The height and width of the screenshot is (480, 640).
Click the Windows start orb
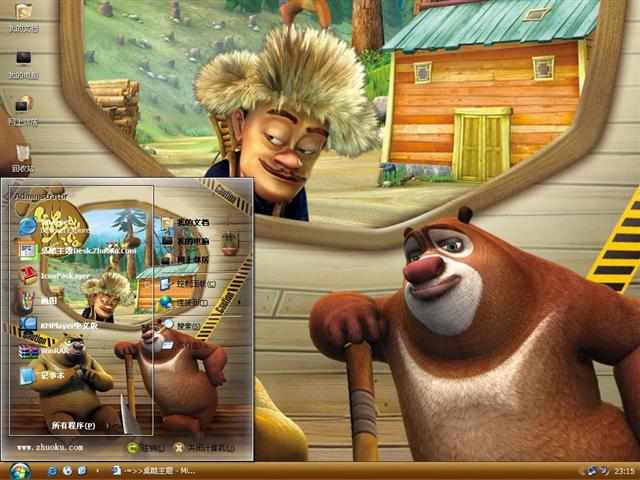(x=19, y=471)
